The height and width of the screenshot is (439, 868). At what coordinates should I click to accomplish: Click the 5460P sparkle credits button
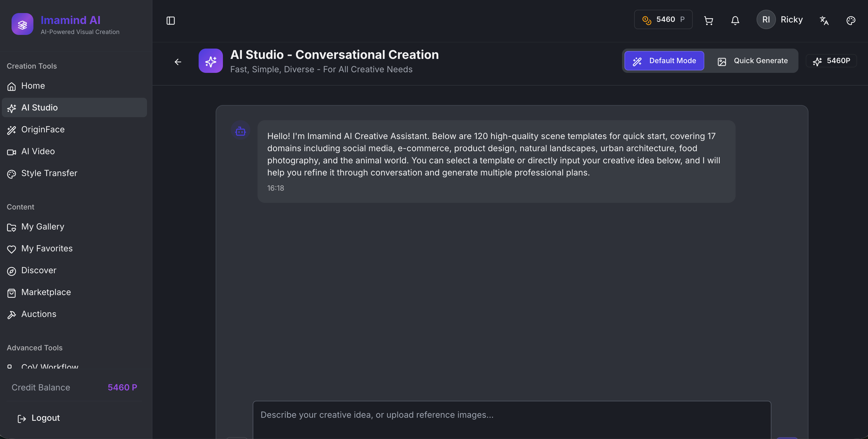(x=831, y=61)
